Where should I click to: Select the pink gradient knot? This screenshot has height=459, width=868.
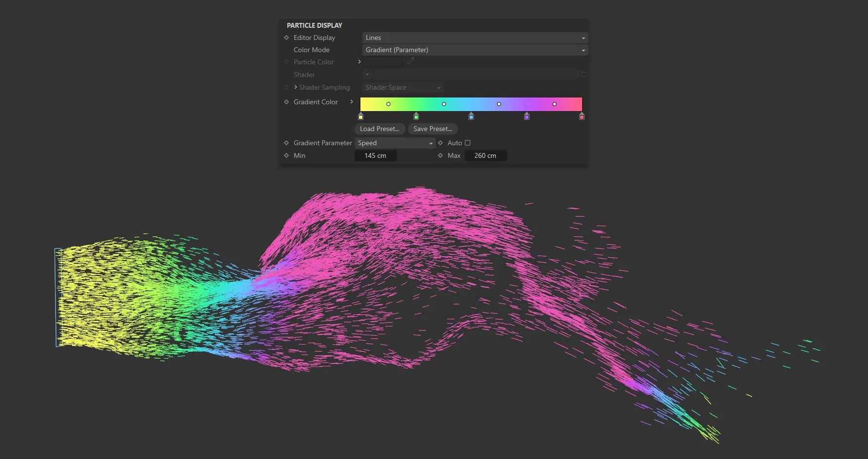(x=582, y=116)
